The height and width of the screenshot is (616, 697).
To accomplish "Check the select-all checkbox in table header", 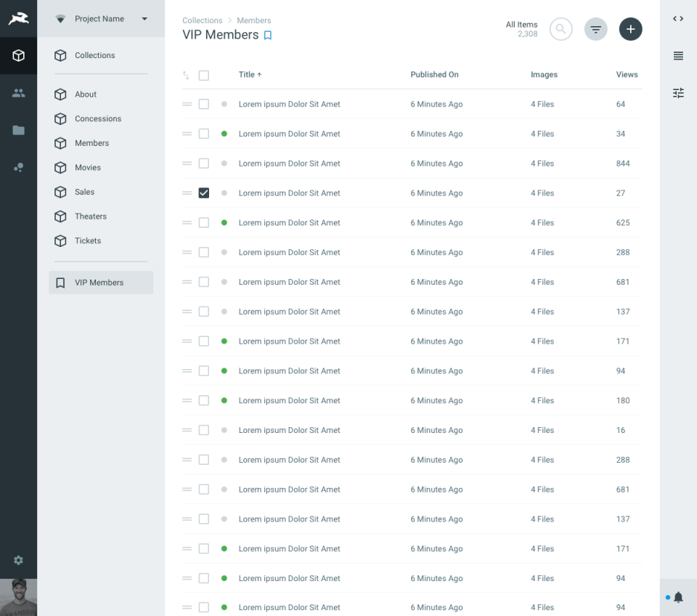I will pyautogui.click(x=203, y=75).
